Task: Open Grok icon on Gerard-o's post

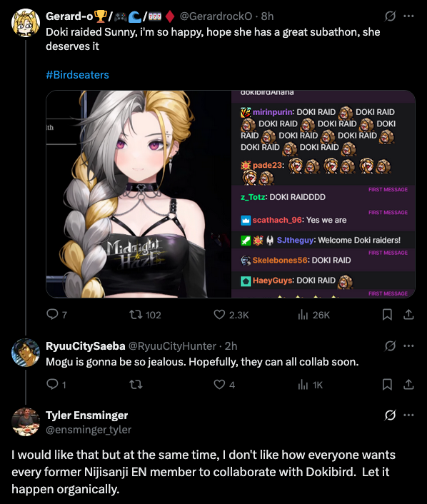Action: point(390,16)
